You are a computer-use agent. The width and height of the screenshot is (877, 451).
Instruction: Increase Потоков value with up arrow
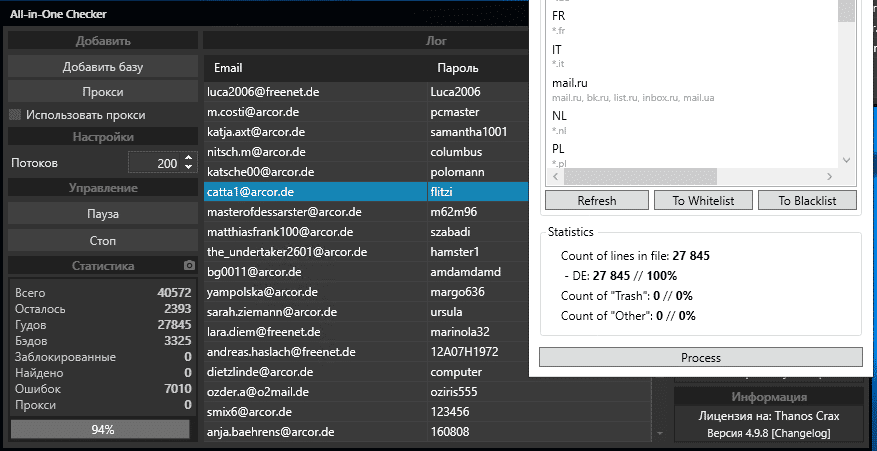188,157
